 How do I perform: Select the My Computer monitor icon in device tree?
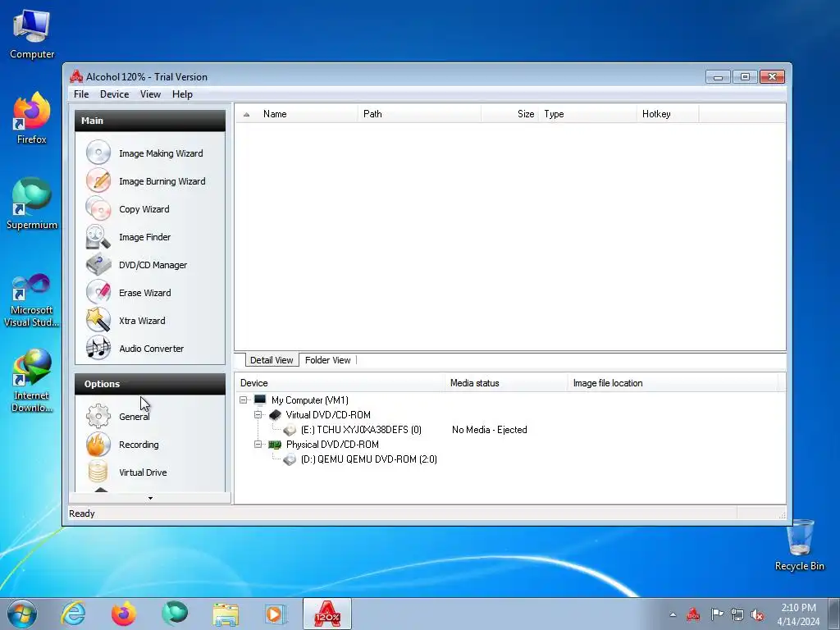pyautogui.click(x=260, y=399)
